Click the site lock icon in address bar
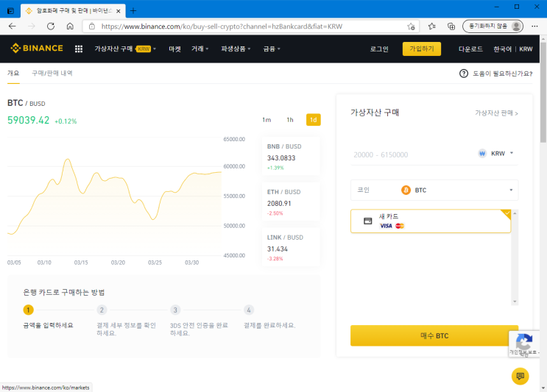Image resolution: width=547 pixels, height=392 pixels. tap(92, 26)
